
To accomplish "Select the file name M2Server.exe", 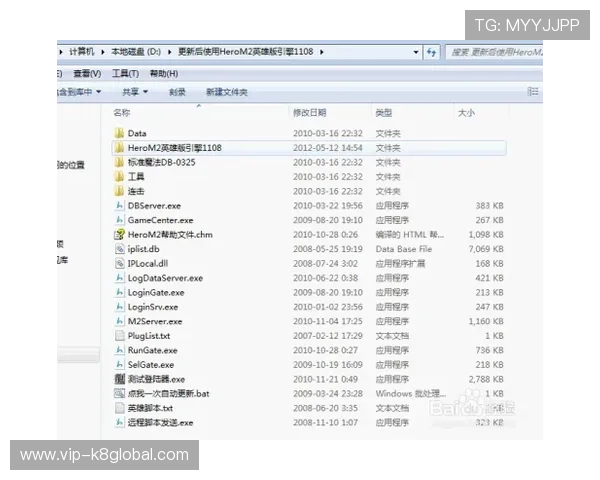I will (155, 322).
